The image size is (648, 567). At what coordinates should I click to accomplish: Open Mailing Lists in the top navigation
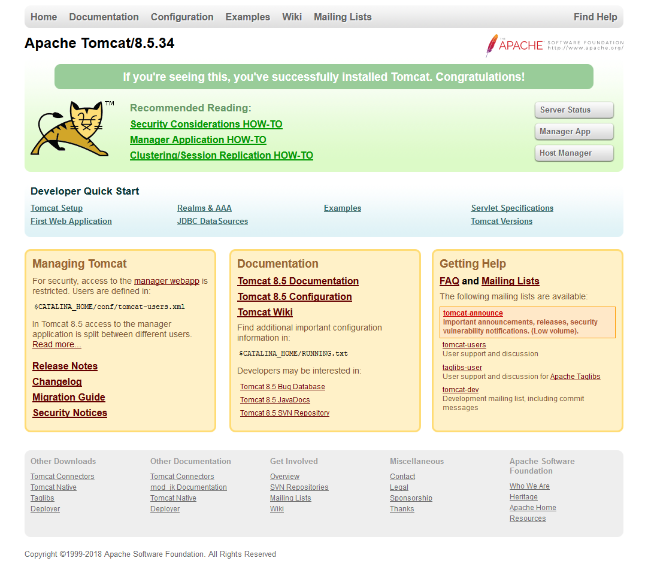pos(343,17)
